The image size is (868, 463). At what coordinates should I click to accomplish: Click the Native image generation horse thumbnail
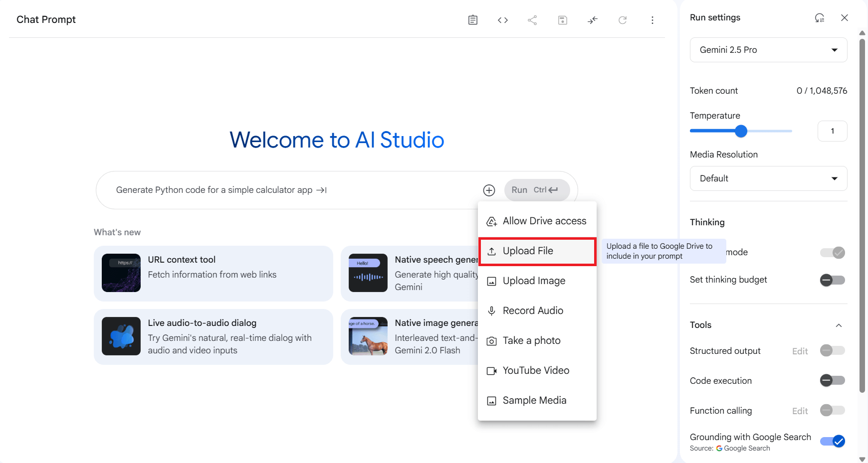click(368, 336)
